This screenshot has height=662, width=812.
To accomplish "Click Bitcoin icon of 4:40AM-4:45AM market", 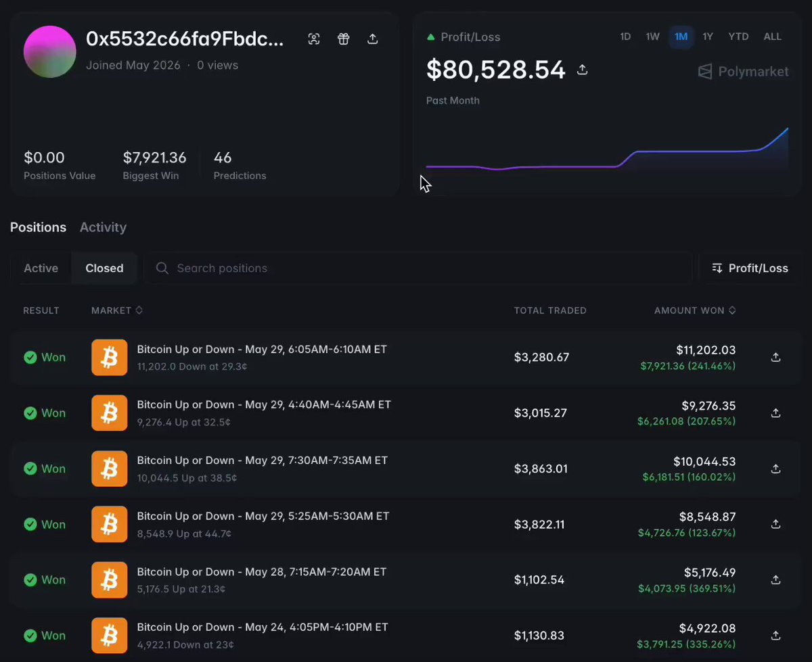I will [110, 413].
